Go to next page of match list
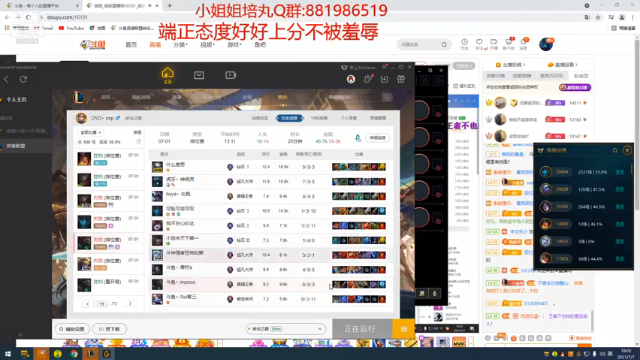 point(130,304)
